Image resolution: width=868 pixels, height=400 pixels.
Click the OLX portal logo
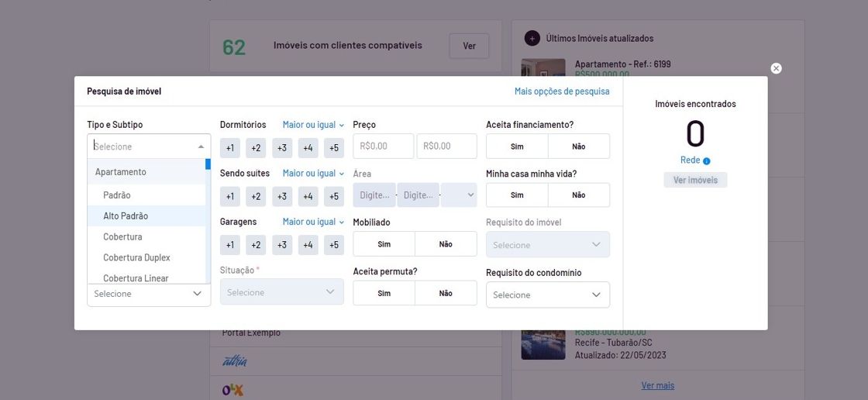[232, 389]
